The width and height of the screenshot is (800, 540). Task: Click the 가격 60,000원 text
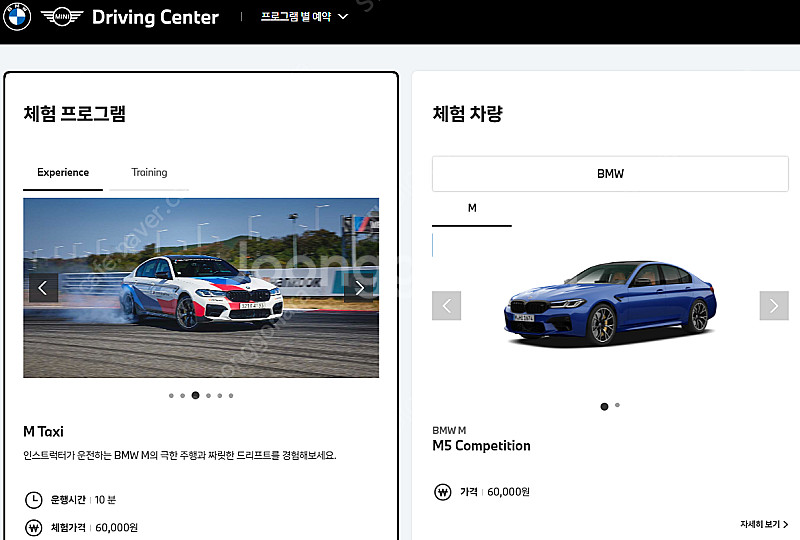495,492
